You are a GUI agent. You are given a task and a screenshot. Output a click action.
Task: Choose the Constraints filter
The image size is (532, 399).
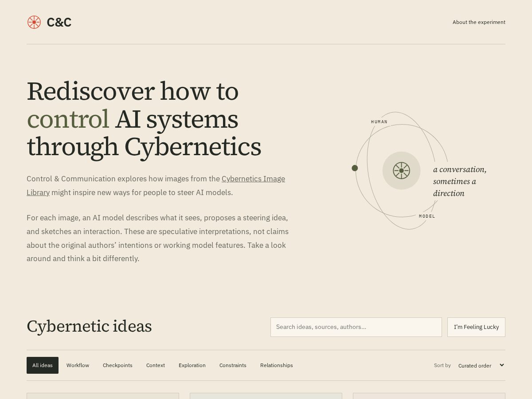tap(233, 365)
